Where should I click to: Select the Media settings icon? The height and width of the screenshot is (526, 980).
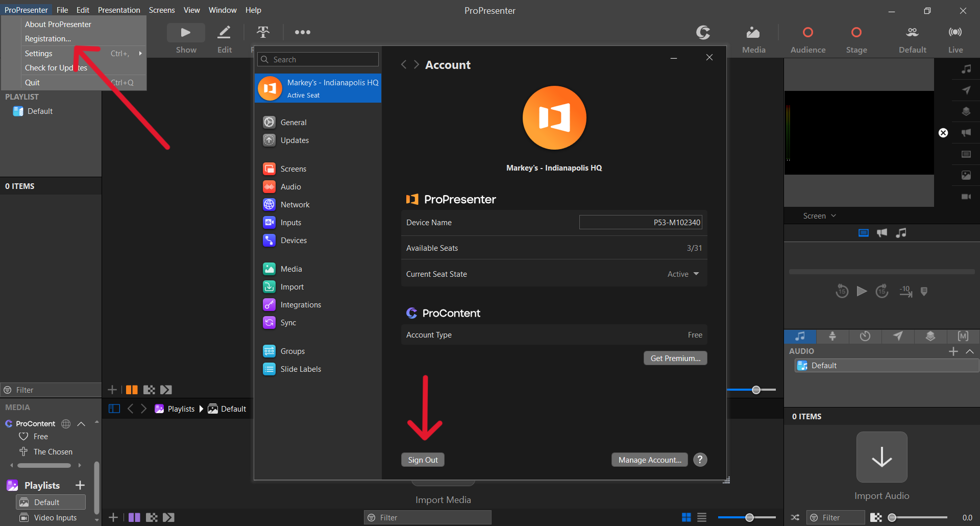(x=269, y=269)
